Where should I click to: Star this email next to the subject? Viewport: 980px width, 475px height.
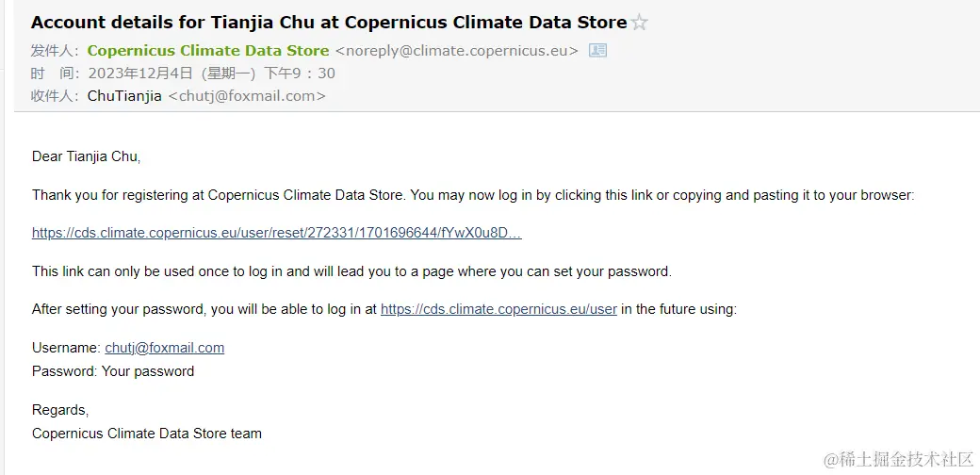point(640,24)
